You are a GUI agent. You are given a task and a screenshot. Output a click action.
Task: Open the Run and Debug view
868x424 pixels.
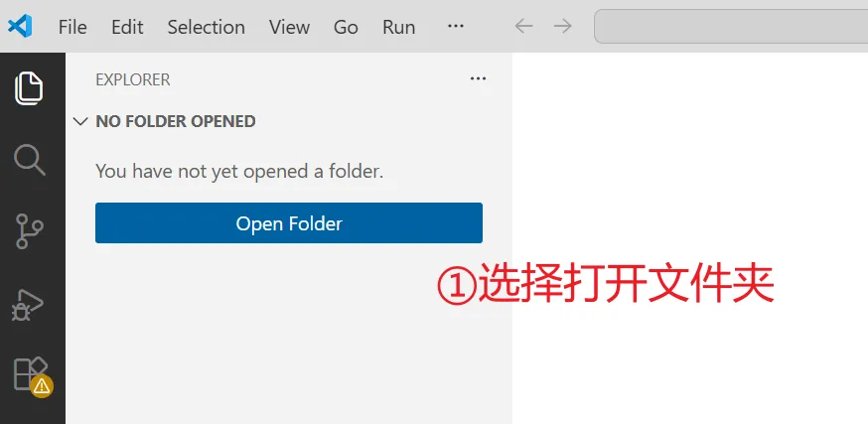[28, 305]
